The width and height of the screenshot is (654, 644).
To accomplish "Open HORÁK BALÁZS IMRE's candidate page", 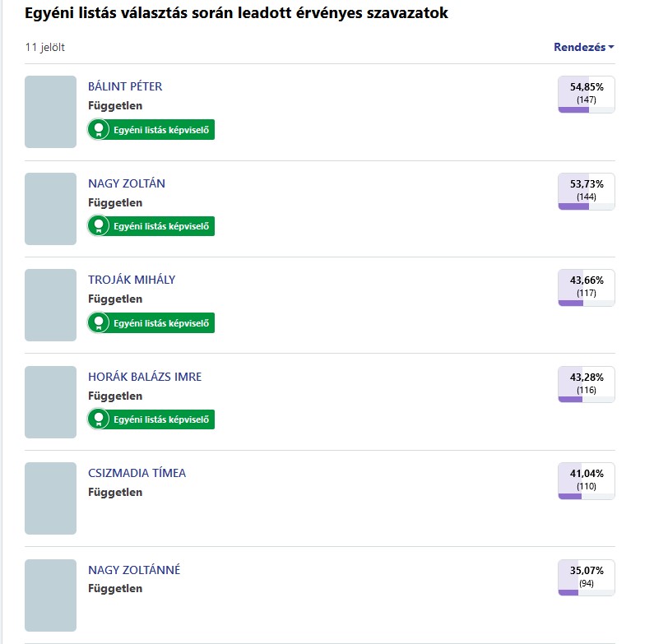I will 145,377.
